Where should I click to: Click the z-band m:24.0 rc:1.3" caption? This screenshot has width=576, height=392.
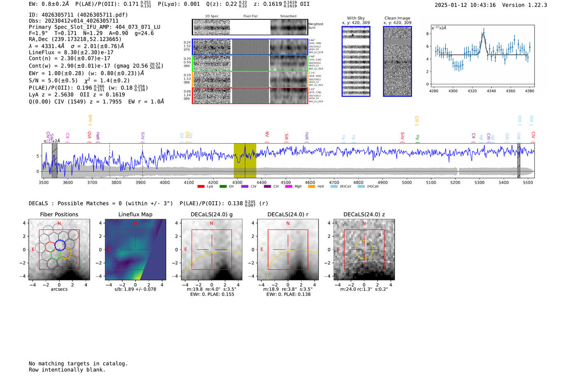click(x=364, y=289)
